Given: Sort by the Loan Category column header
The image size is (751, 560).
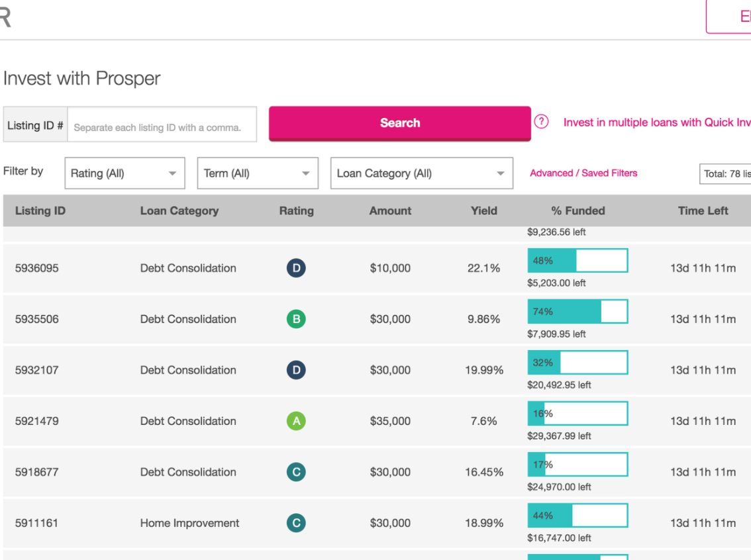Looking at the screenshot, I should pos(179,210).
